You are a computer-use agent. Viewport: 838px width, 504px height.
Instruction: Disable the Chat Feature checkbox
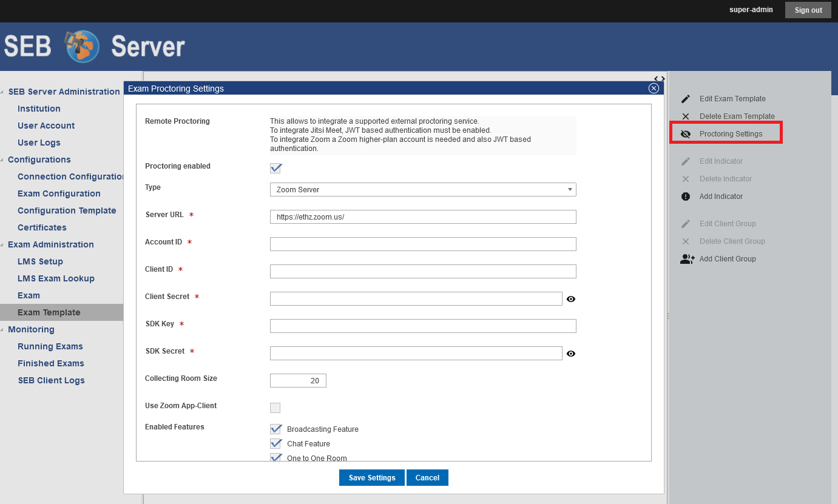pos(275,443)
